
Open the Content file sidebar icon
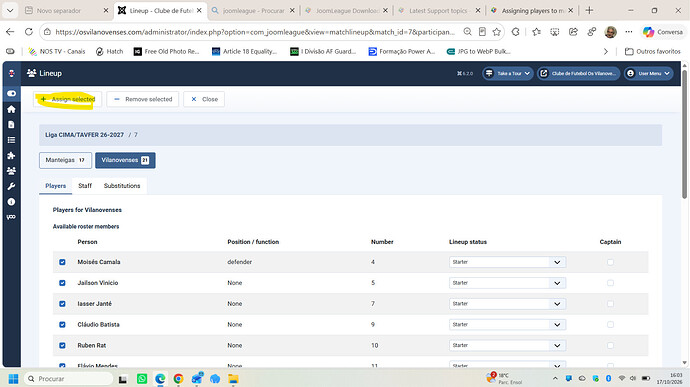pyautogui.click(x=11, y=125)
